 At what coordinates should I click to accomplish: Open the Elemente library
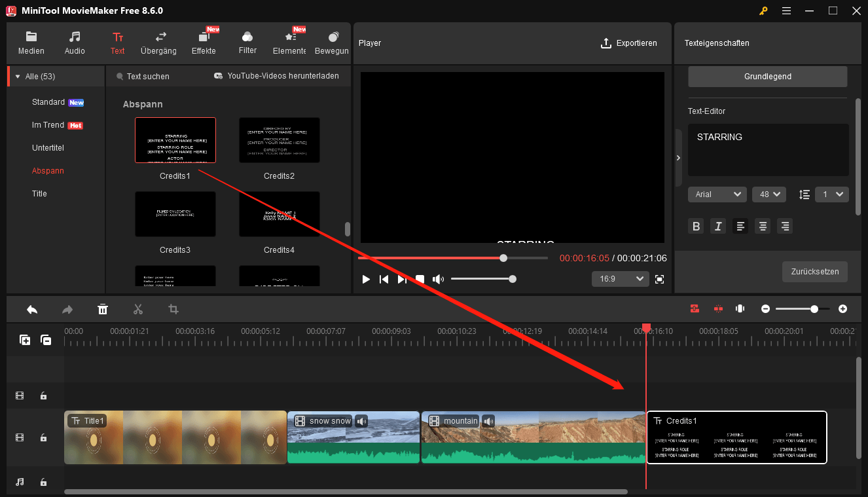click(x=289, y=41)
